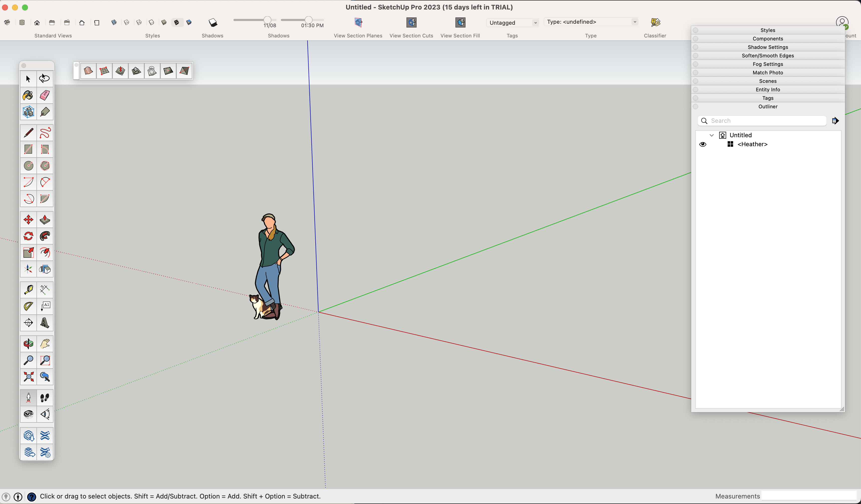The image size is (861, 504).
Task: Select the 3D Text tool
Action: coord(45,323)
